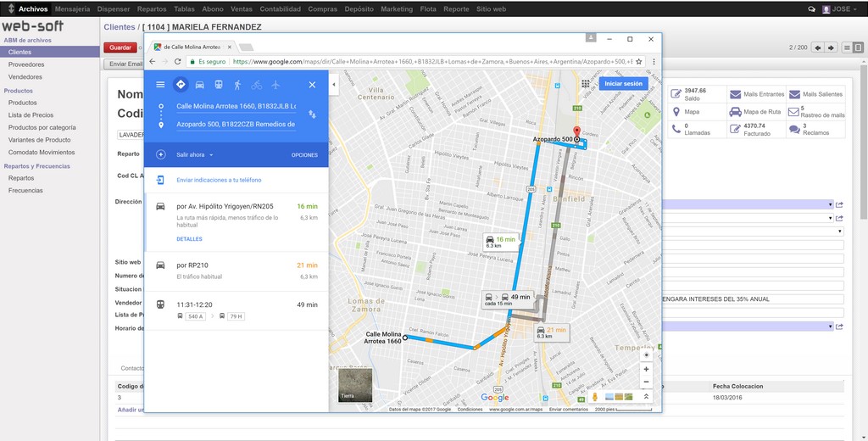This screenshot has width=868, height=441.
Task: Click the Guardar button
Action: tap(120, 47)
